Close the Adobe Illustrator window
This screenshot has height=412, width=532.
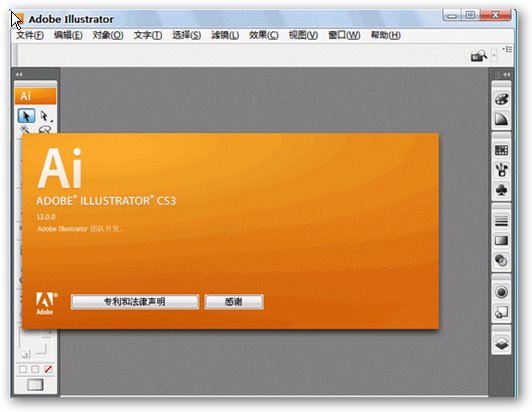pos(496,15)
